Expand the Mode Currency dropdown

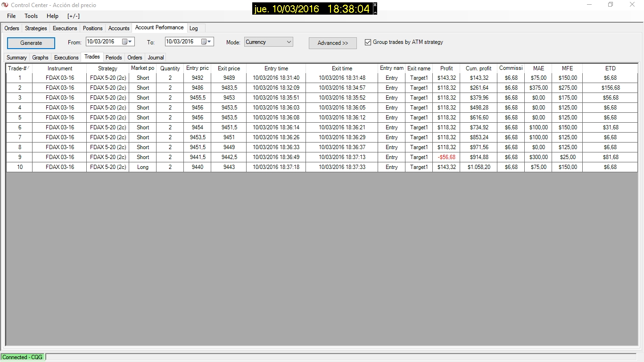(x=289, y=42)
